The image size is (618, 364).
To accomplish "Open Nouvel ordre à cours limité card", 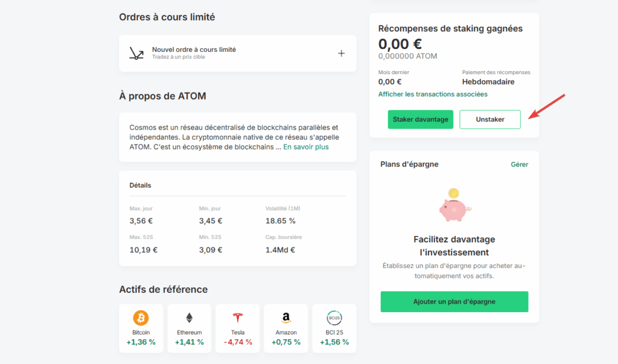I will (x=238, y=53).
